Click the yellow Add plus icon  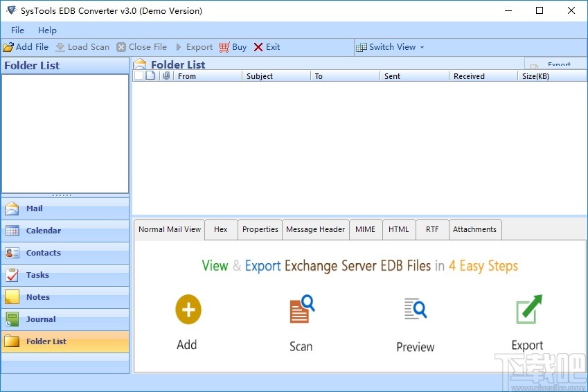(188, 310)
